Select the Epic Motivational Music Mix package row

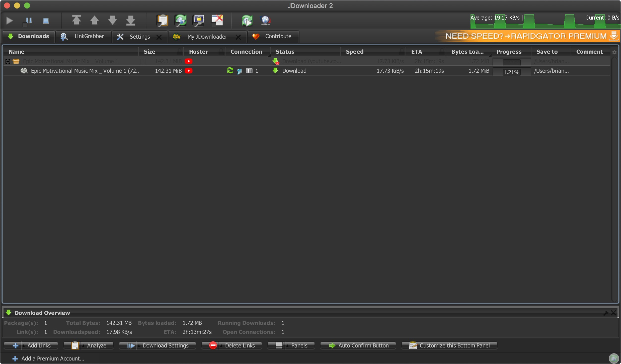pos(307,61)
